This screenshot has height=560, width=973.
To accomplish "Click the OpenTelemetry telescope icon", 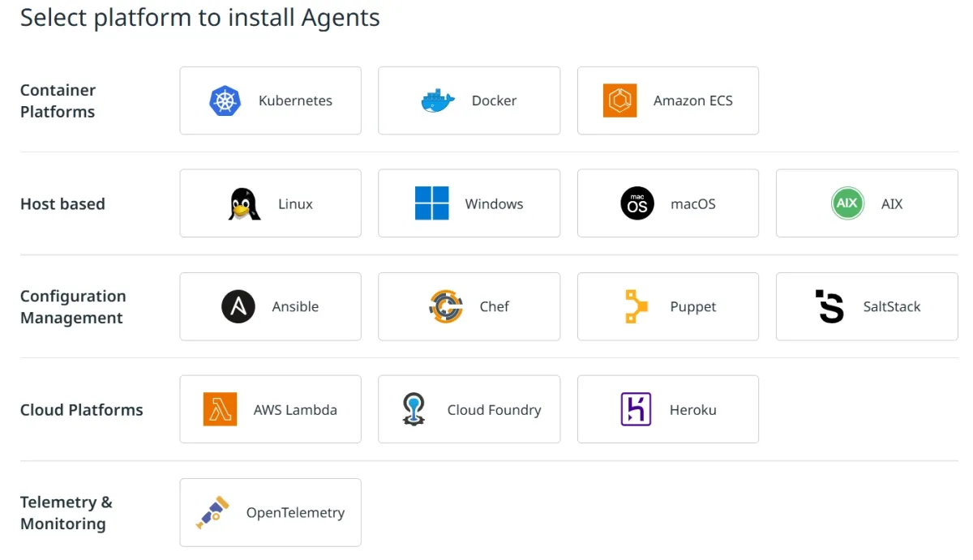I will tap(213, 512).
